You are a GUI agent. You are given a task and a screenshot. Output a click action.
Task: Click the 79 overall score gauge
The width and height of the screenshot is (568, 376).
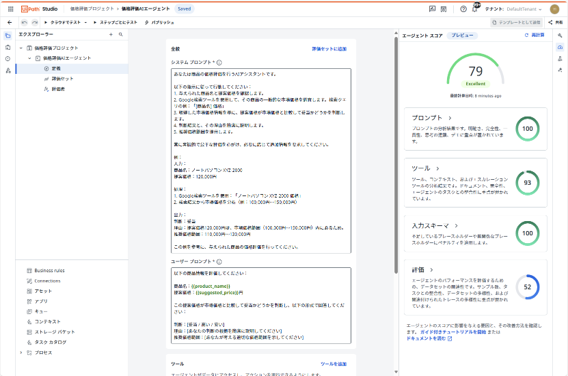[x=475, y=71]
